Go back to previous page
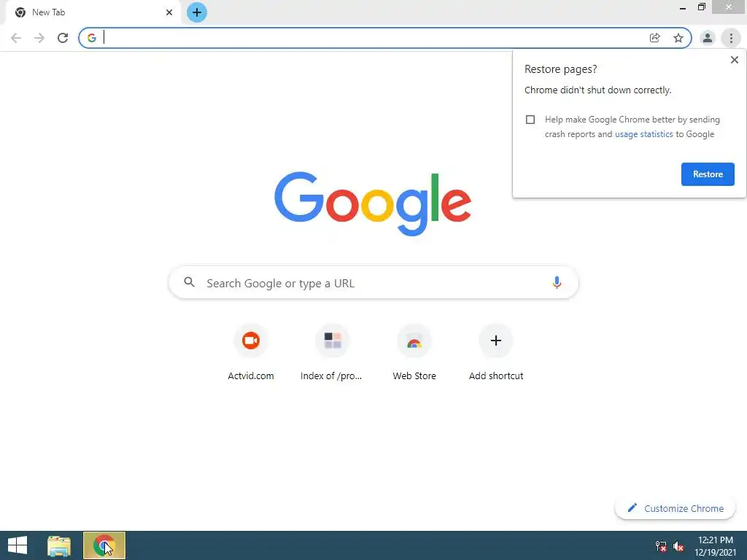Screen dimensions: 747x560 click(x=16, y=38)
